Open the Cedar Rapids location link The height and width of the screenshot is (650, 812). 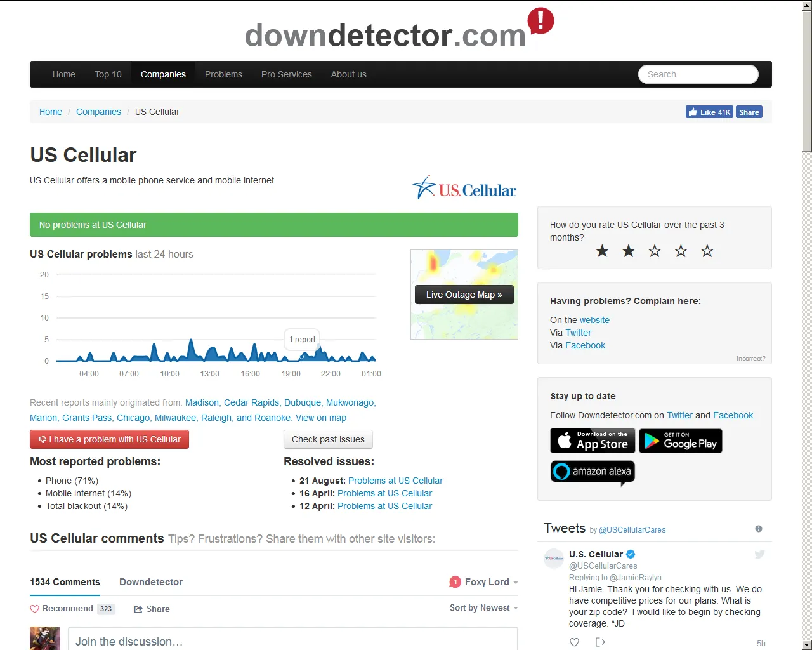(x=251, y=402)
